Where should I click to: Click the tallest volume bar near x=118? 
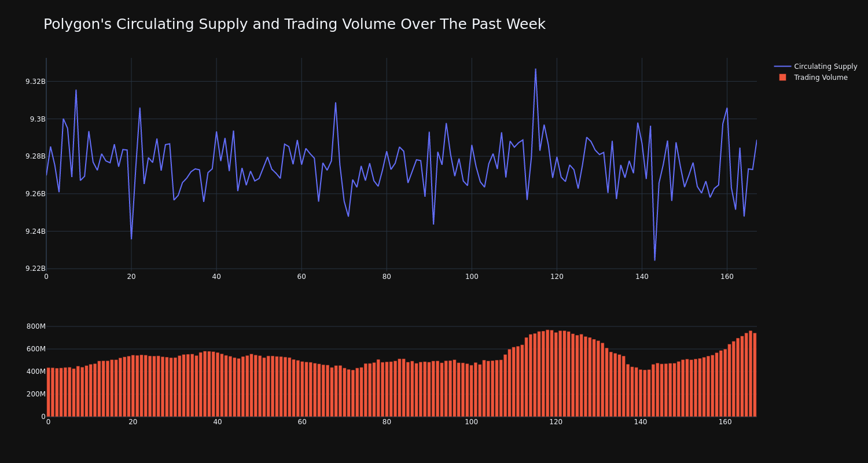pos(547,373)
